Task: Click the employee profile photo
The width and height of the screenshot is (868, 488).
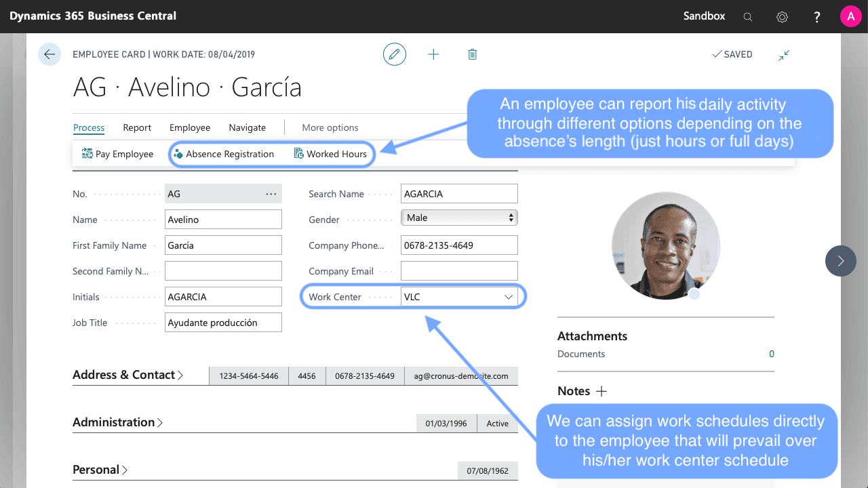Action: point(665,246)
